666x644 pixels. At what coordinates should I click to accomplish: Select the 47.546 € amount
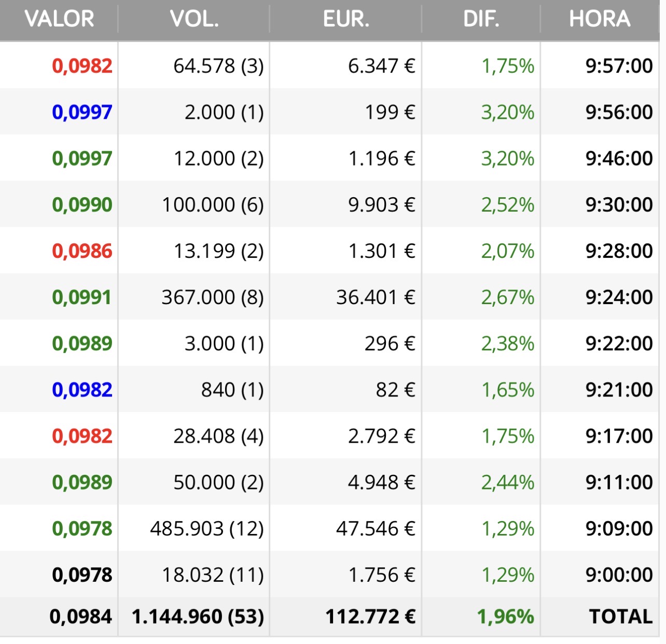(x=376, y=528)
